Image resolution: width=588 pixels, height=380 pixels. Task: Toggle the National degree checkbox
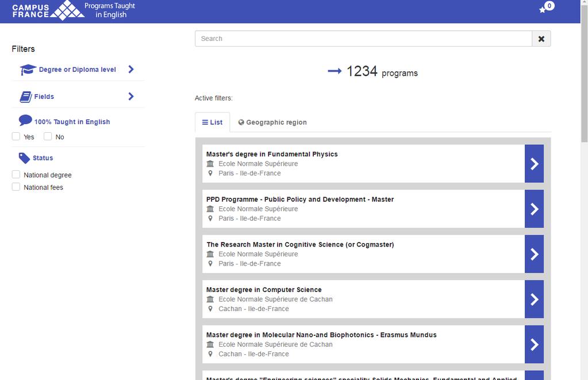16,174
